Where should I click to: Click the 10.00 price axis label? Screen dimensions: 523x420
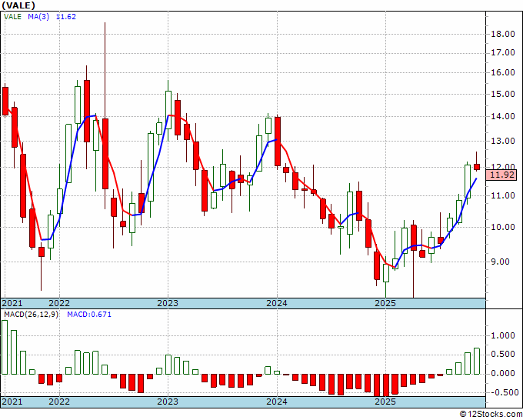pyautogui.click(x=503, y=227)
